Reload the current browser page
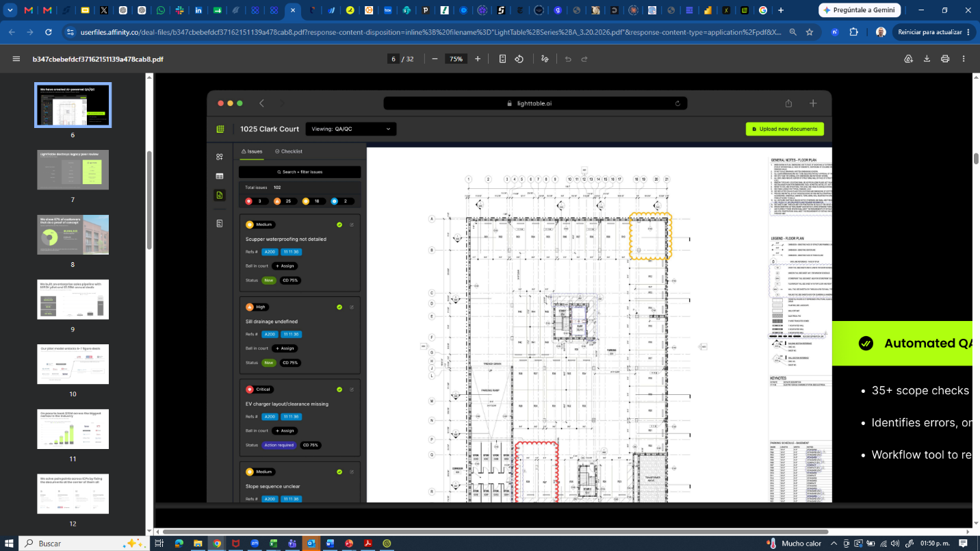Screen dimensions: 980x551 (49, 32)
